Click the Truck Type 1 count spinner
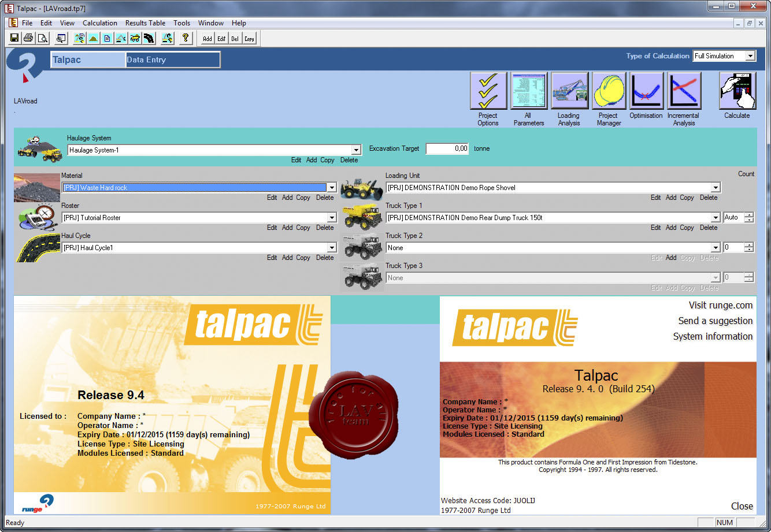 click(x=749, y=218)
